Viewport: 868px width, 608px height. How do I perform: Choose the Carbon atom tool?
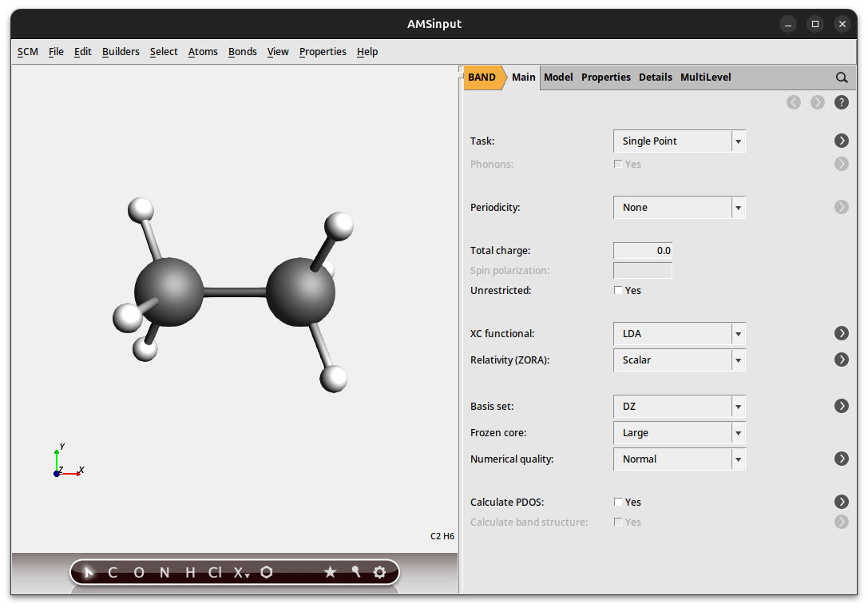pyautogui.click(x=113, y=572)
